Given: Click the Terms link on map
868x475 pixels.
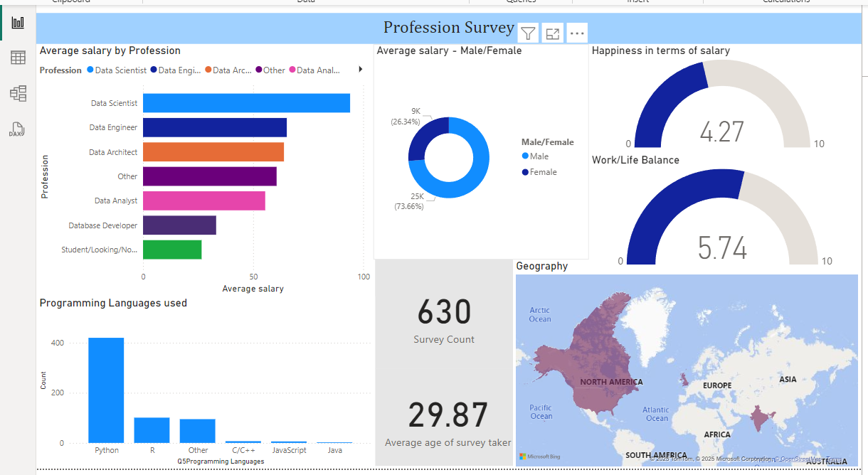Looking at the screenshot, I should coord(835,459).
